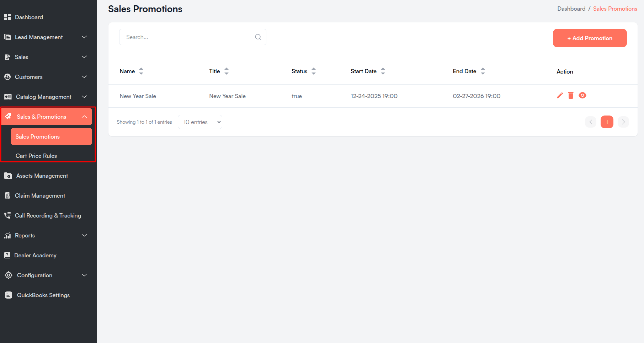
Task: Sort table by Title column
Action: point(227,71)
